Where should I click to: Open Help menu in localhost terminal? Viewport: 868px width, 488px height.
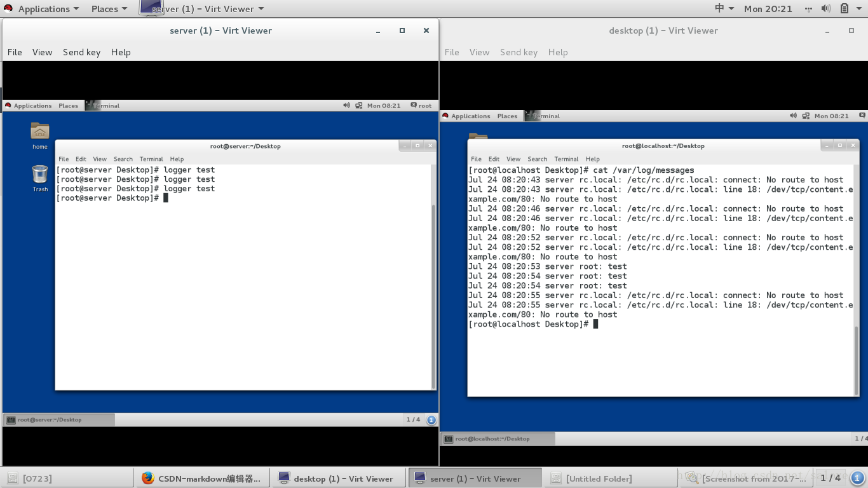coord(592,159)
